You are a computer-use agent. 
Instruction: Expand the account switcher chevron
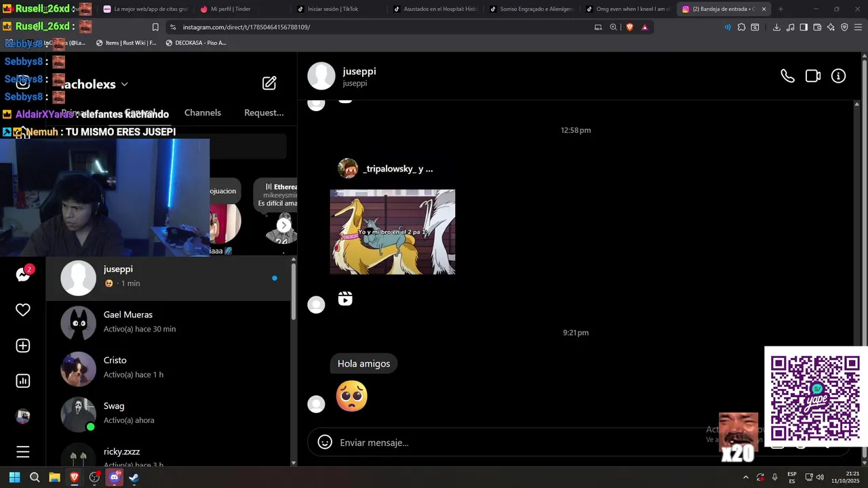tap(124, 85)
